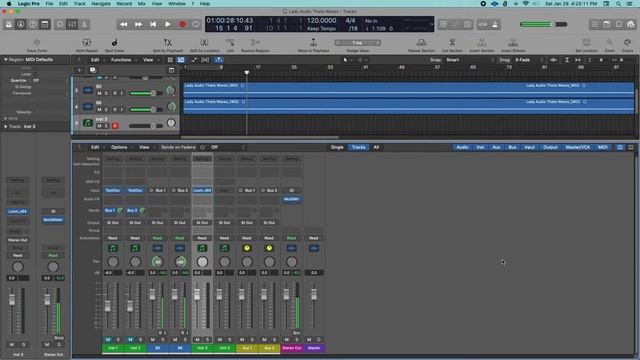Image resolution: width=640 pixels, height=360 pixels.
Task: Toggle Sends on Faders power button
Action: click(202, 147)
